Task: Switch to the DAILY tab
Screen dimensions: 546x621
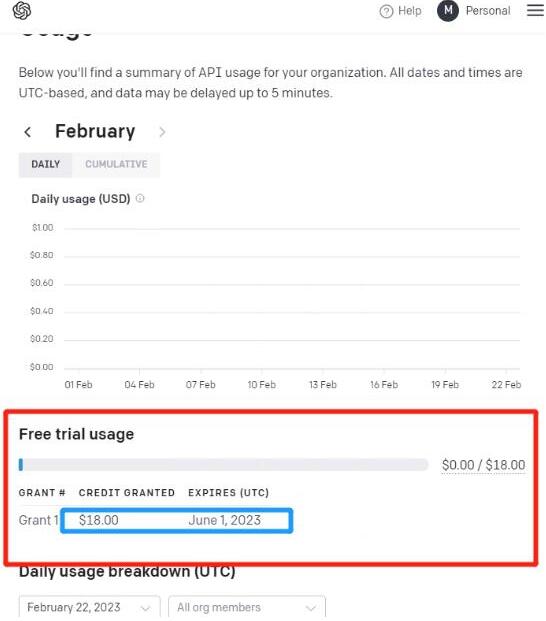Action: [46, 164]
